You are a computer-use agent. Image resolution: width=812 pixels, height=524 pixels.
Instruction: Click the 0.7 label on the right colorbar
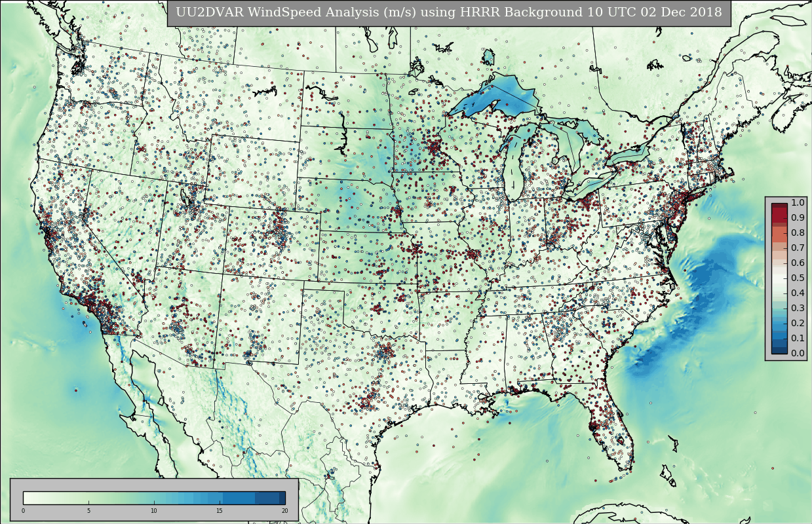(798, 248)
